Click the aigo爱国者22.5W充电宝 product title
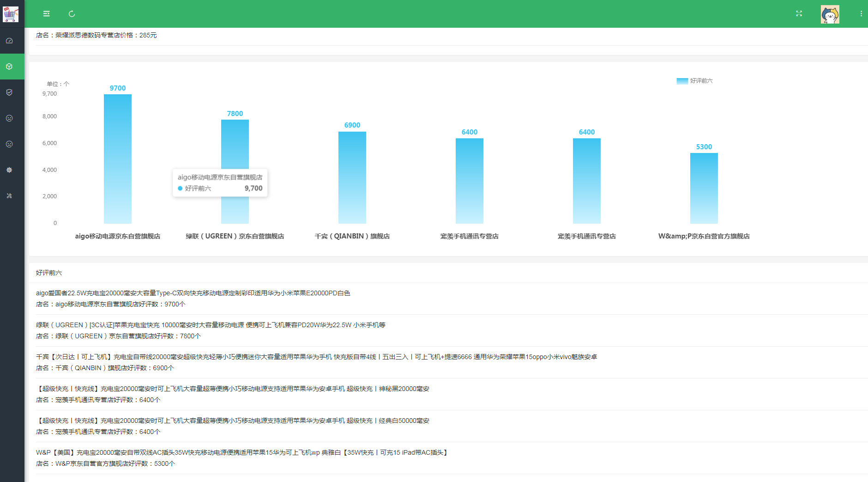 click(x=193, y=293)
